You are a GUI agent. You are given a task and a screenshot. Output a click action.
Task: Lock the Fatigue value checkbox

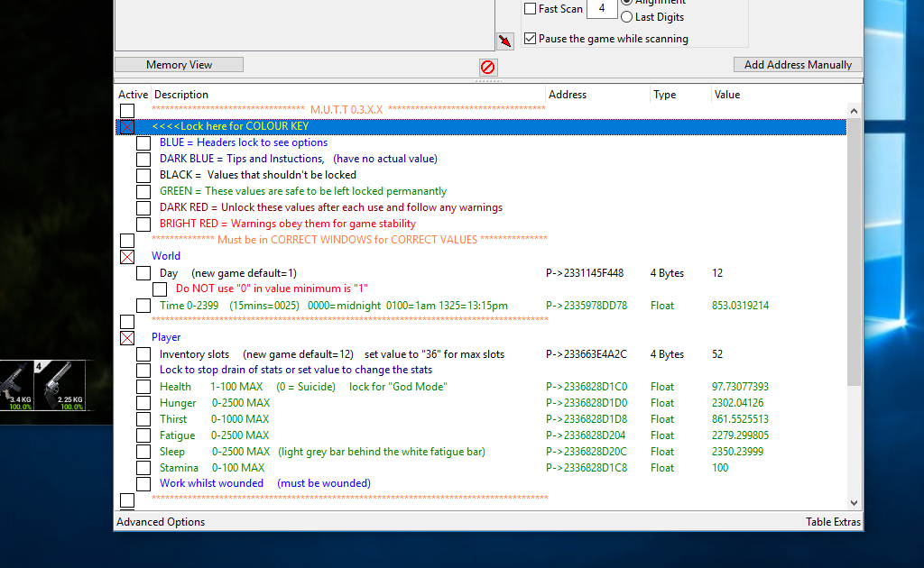143,435
